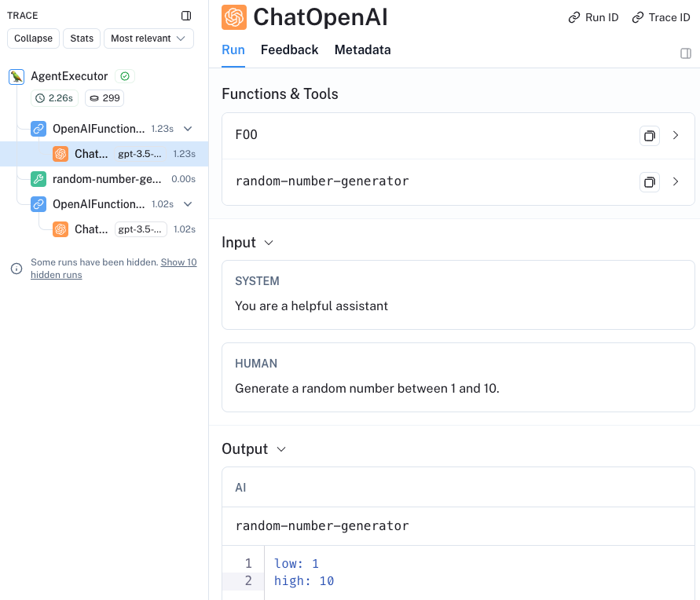Copy the Trace ID link

coord(661,17)
